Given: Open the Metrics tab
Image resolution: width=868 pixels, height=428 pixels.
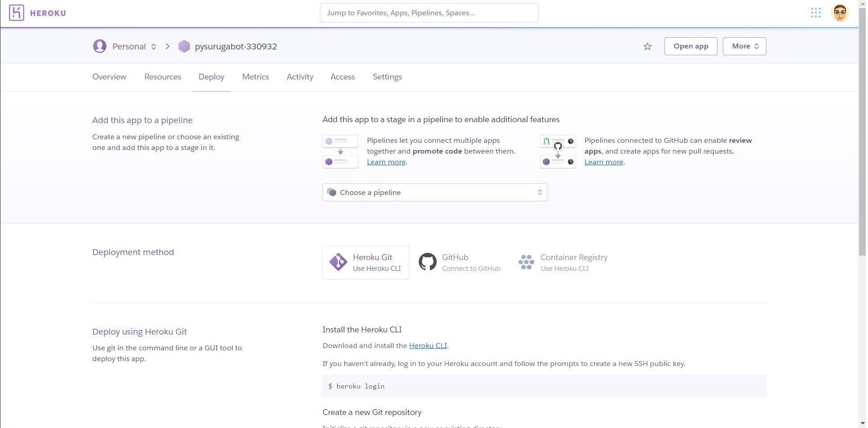Looking at the screenshot, I should pos(255,77).
